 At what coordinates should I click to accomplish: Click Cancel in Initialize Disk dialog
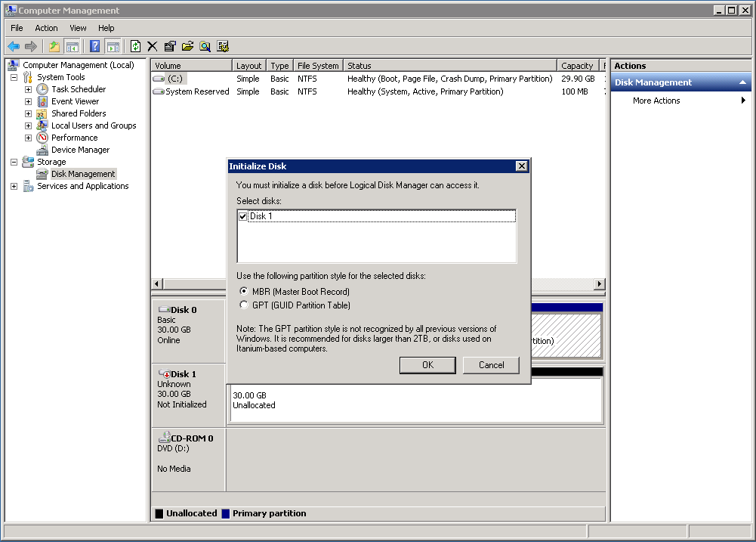492,365
